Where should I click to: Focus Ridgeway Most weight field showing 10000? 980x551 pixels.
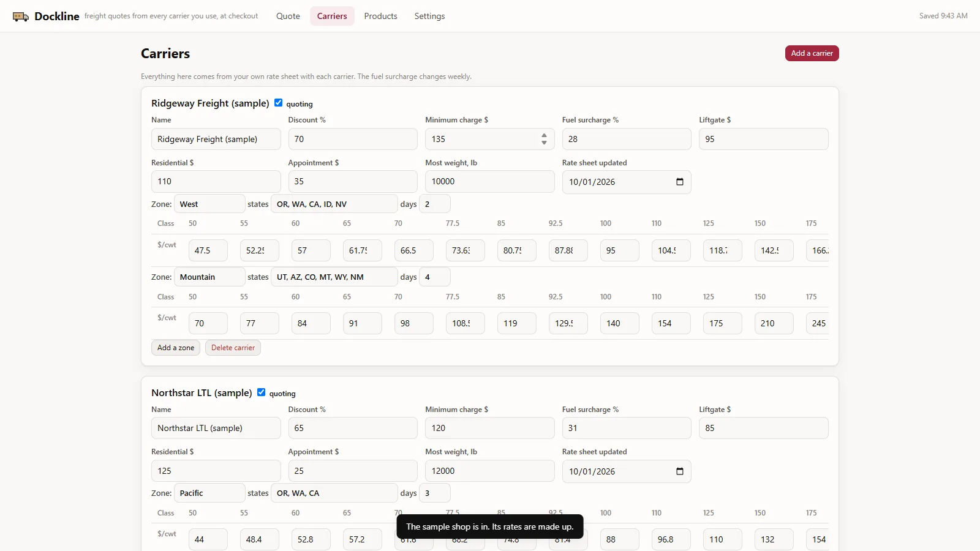click(x=490, y=181)
